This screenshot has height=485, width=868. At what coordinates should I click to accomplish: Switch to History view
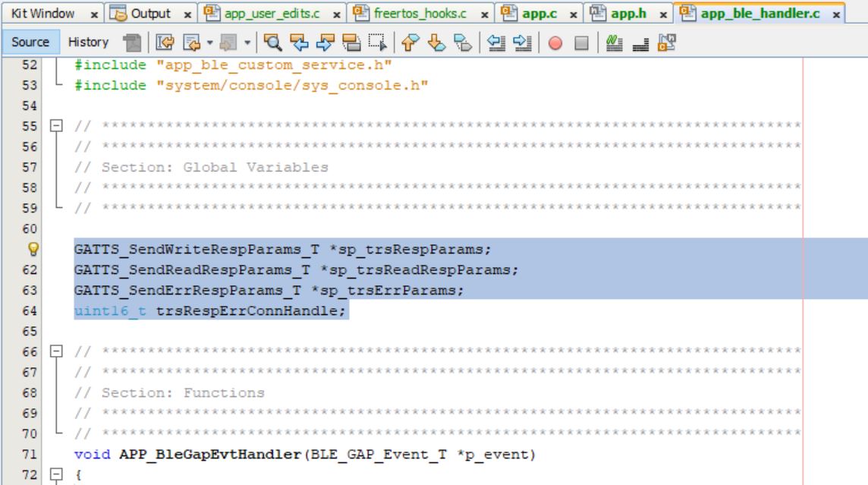point(88,43)
